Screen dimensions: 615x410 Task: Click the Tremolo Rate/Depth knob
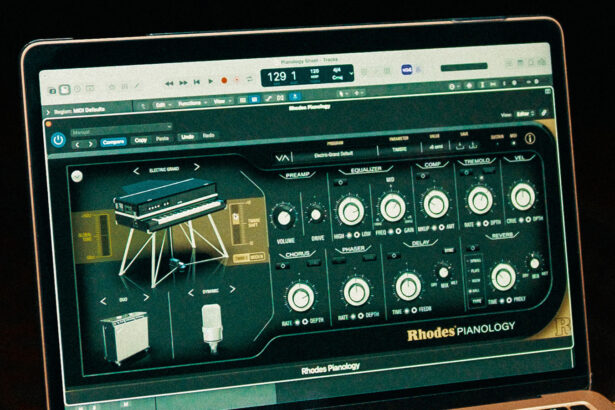pos(480,200)
